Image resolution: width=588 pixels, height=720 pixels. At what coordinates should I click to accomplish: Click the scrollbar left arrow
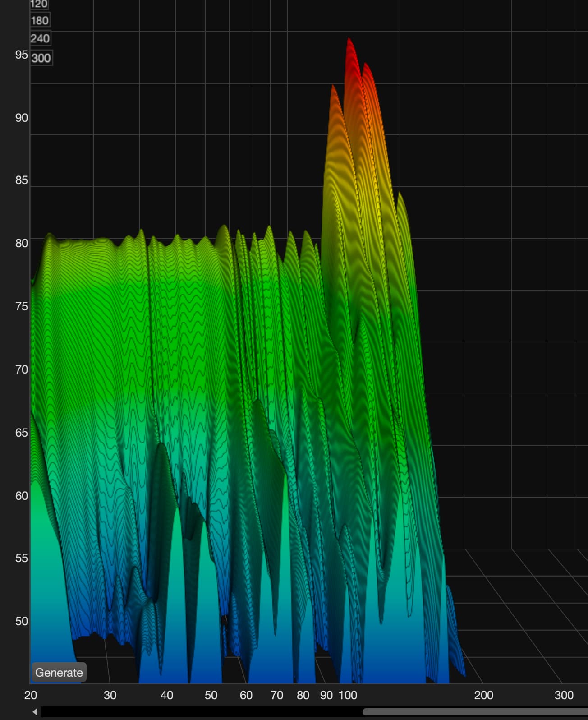tap(35, 712)
